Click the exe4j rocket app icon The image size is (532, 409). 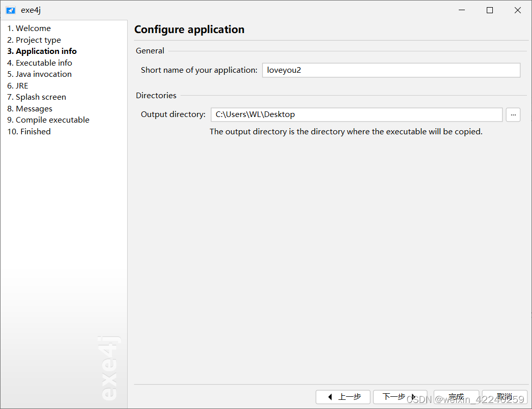[x=11, y=10]
